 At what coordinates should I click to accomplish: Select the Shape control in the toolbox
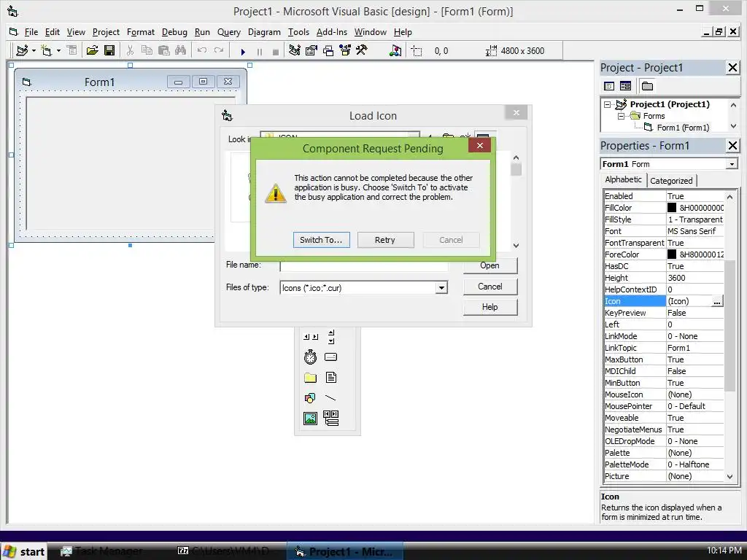coord(310,397)
